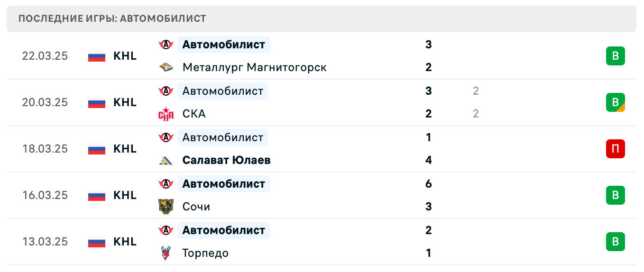Click the red loss badge for 18.03.25
The height and width of the screenshot is (272, 644).
click(615, 149)
